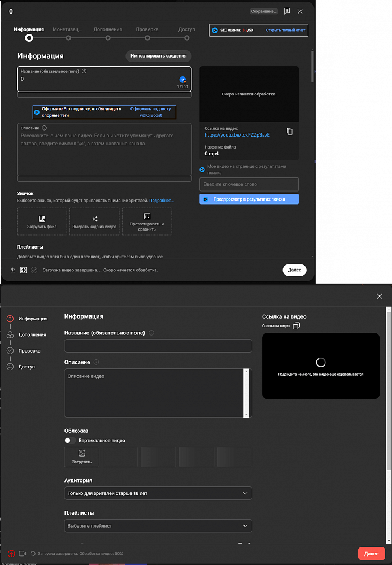Click Импортировать сведения button
Screen dimensions: 392x565
(x=159, y=56)
